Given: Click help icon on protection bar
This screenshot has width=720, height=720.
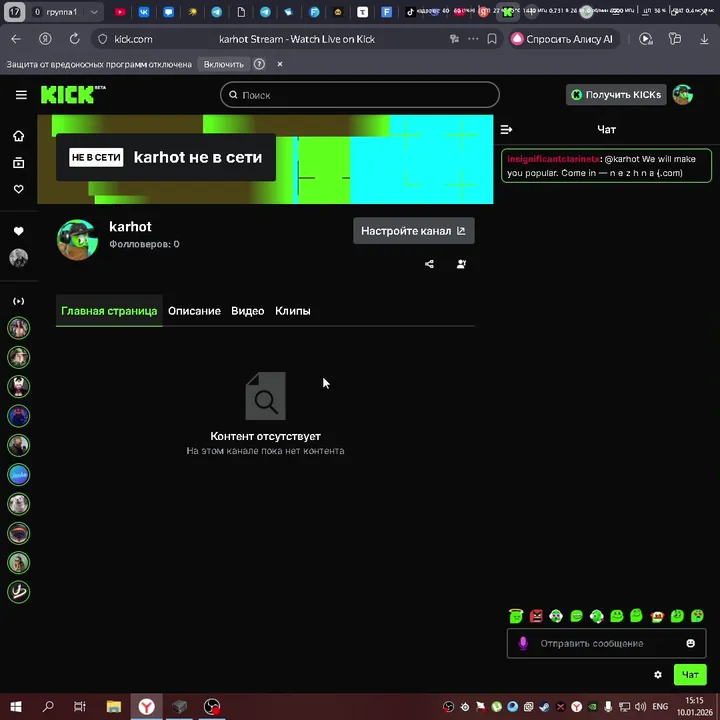Looking at the screenshot, I should tap(259, 64).
